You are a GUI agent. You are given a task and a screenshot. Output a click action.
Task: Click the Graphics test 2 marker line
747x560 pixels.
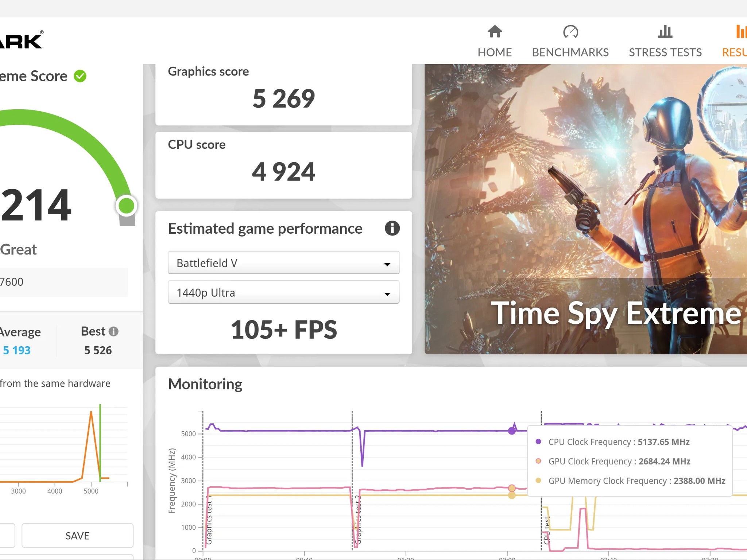click(352, 481)
